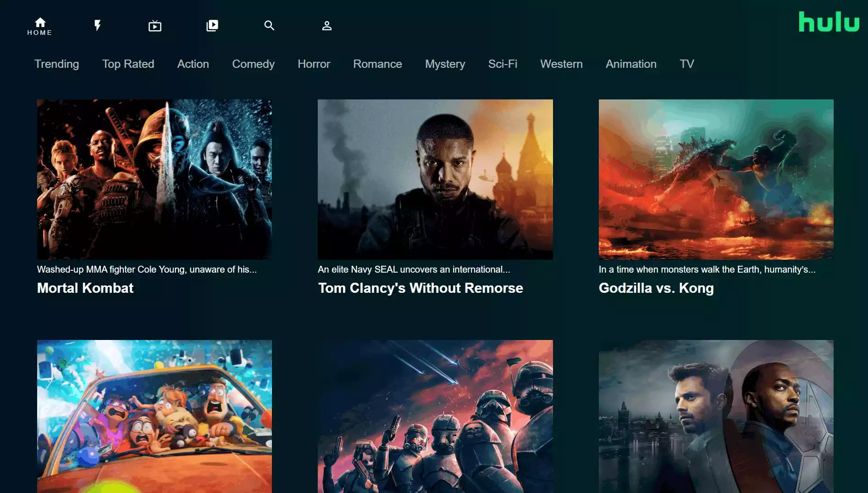Image resolution: width=868 pixels, height=493 pixels.
Task: Select the Godzilla vs. Kong thumbnail
Action: (716, 179)
